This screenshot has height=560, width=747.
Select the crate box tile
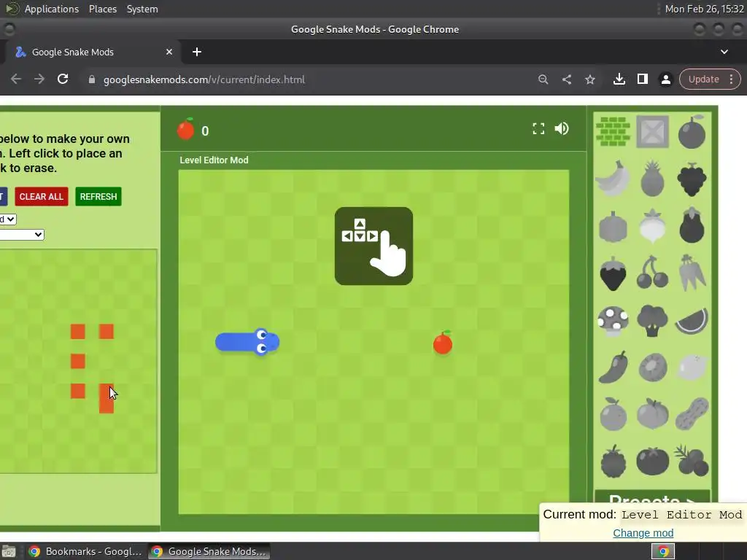click(x=652, y=131)
